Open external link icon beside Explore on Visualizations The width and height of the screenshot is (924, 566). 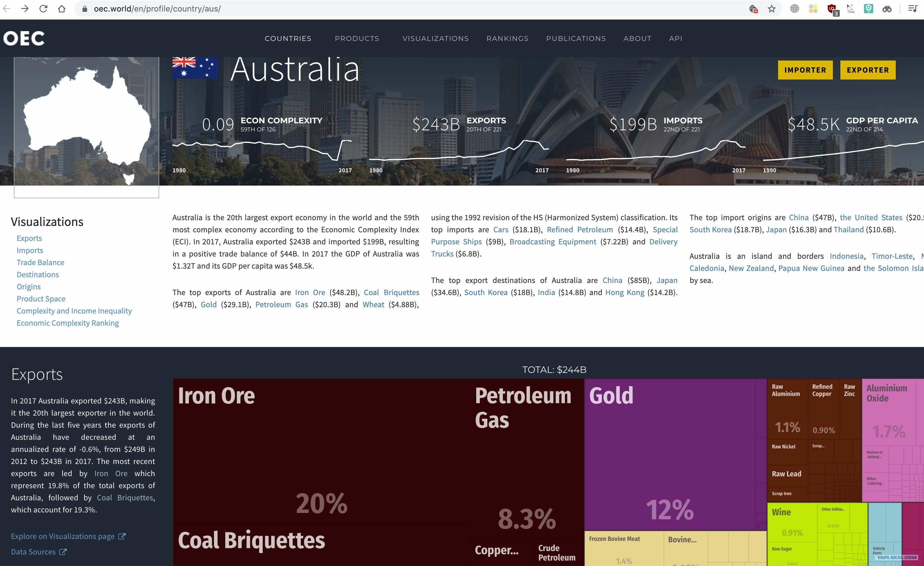pos(122,536)
